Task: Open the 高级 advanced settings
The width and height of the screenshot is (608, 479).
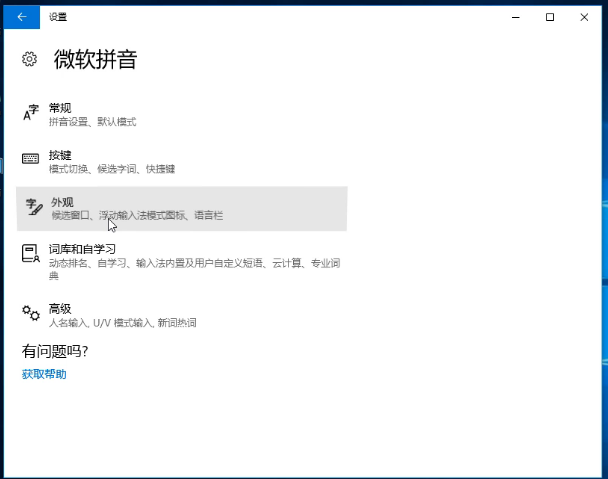Action: (x=181, y=315)
